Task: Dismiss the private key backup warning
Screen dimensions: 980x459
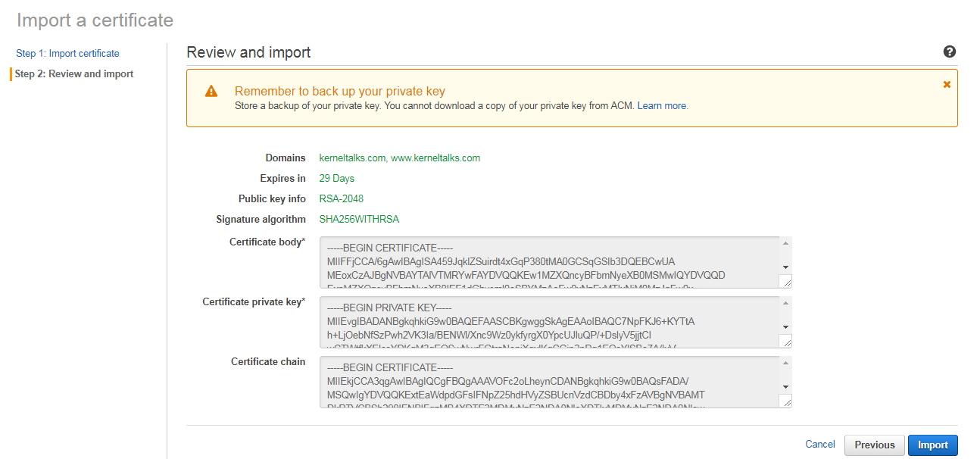Action: pyautogui.click(x=947, y=84)
